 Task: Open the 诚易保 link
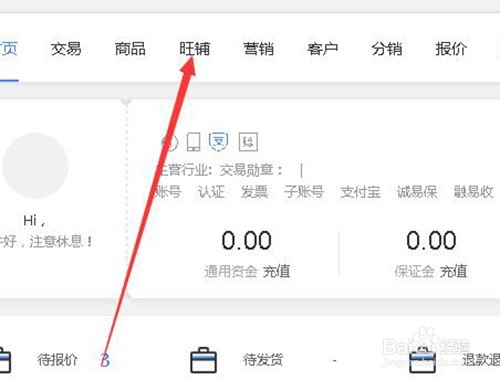click(x=417, y=192)
